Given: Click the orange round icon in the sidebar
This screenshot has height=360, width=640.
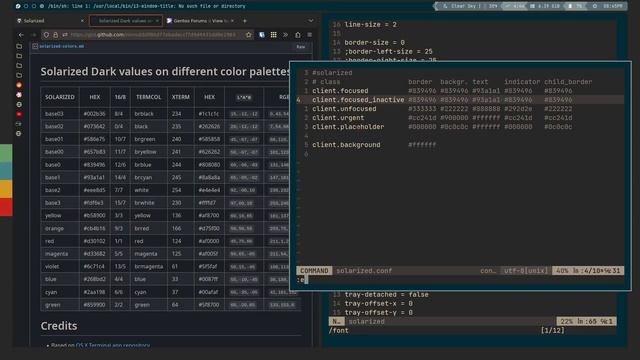Looking at the screenshot, I should click(19, 85).
